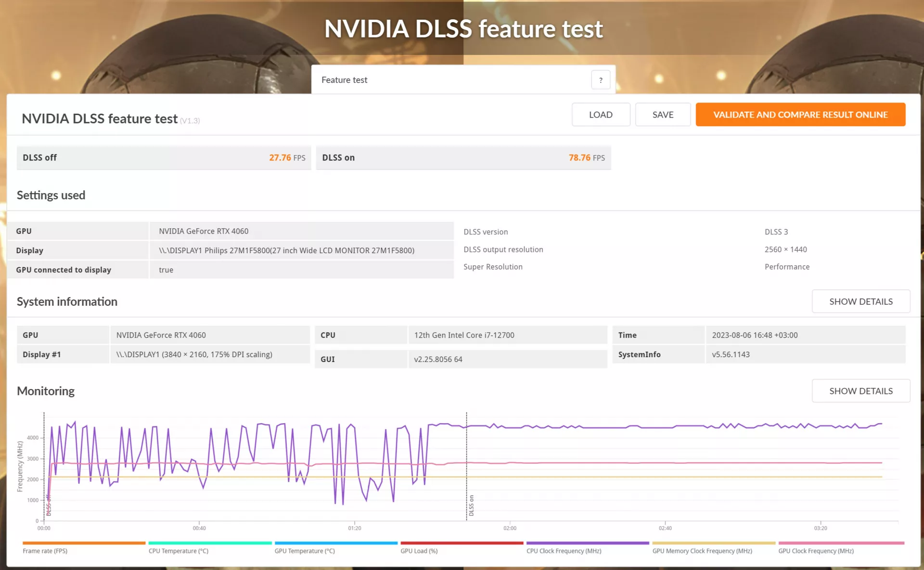924x570 pixels.
Task: Click the DLSS 3 version value
Action: pyautogui.click(x=776, y=232)
